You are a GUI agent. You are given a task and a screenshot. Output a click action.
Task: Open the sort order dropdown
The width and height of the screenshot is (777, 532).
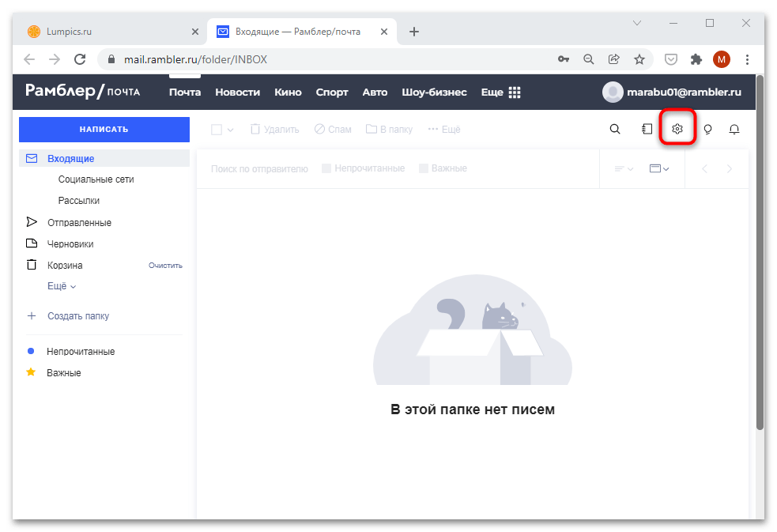pyautogui.click(x=624, y=169)
